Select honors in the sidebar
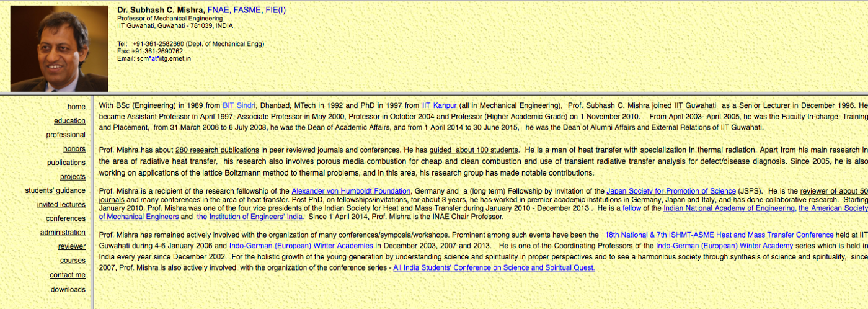The width and height of the screenshot is (868, 309). [74, 149]
